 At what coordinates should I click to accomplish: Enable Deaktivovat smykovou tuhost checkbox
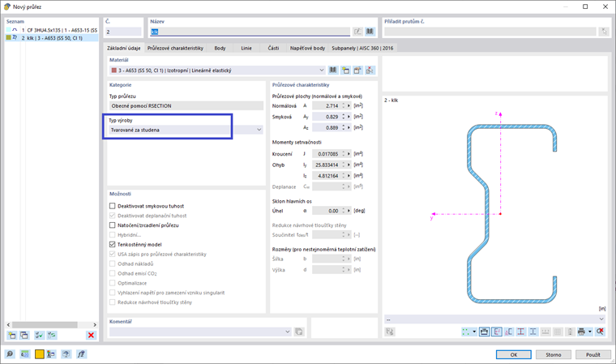[113, 206]
